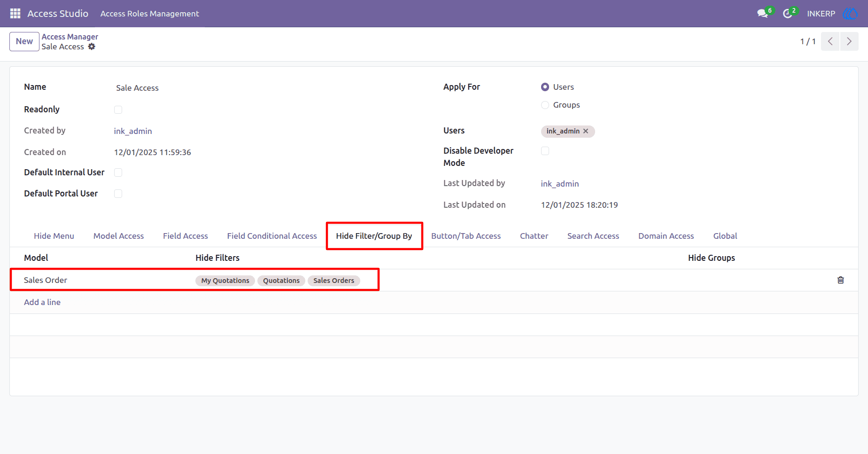This screenshot has height=454, width=868.
Task: Switch to the Model Access tab
Action: point(118,236)
